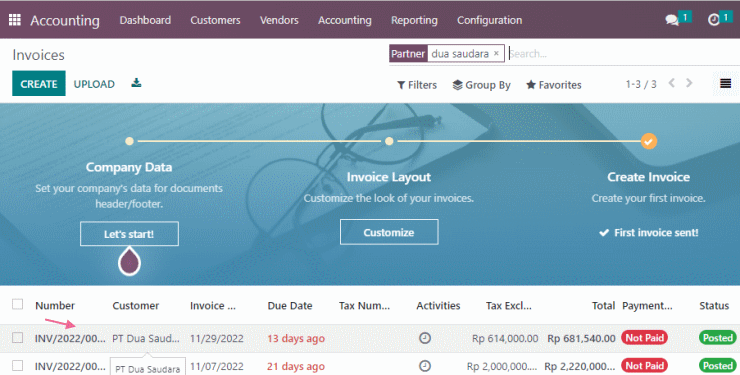
Task: Go to previous page arrow
Action: pos(672,83)
